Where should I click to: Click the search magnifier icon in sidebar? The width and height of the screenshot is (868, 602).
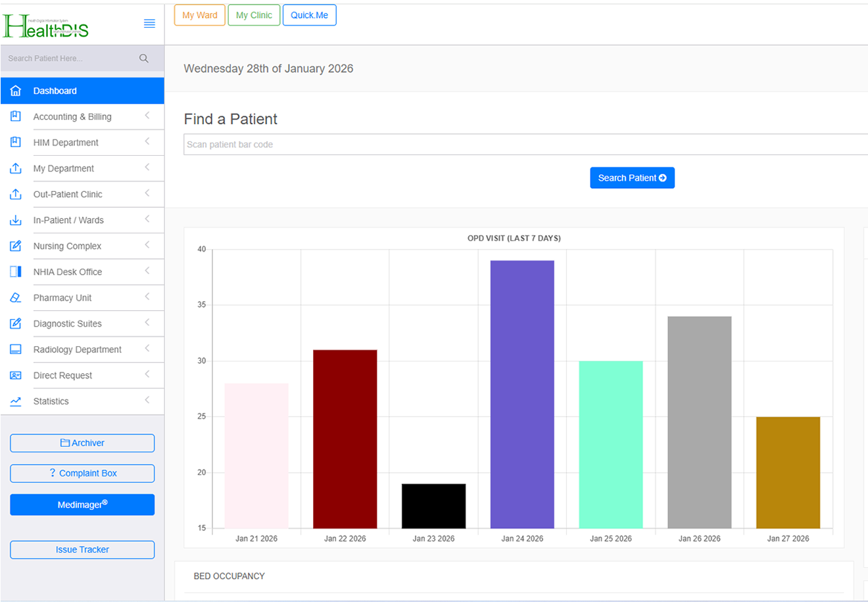coord(144,58)
